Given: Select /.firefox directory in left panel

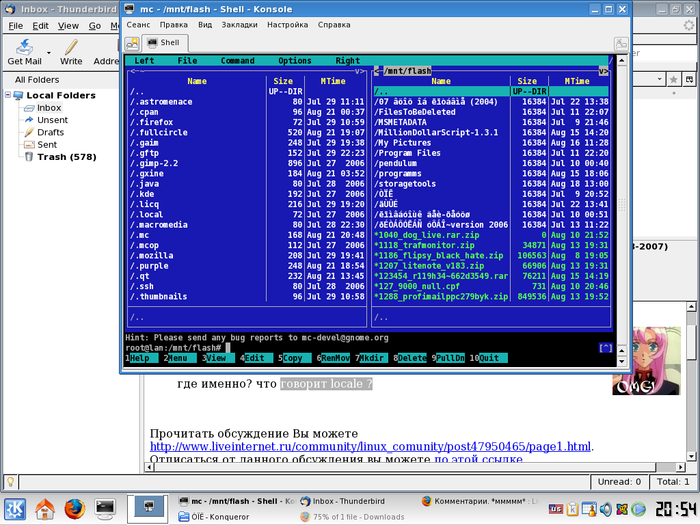Looking at the screenshot, I should (x=247, y=122).
